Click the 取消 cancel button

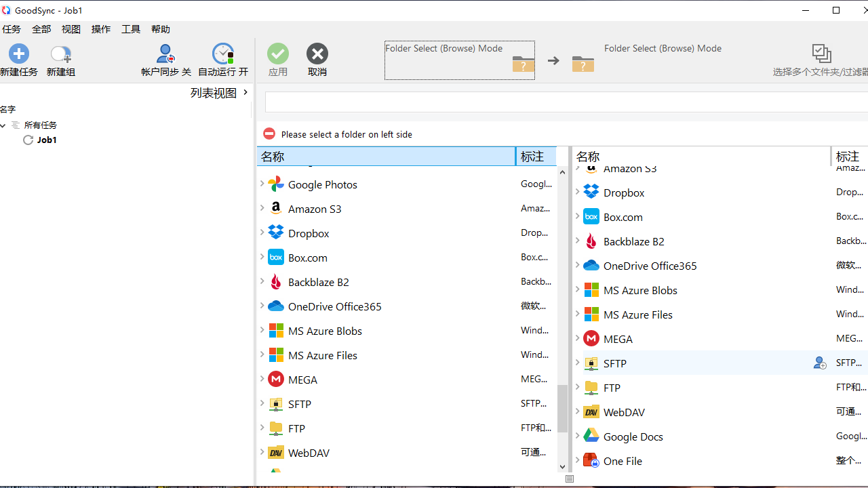pos(317,54)
